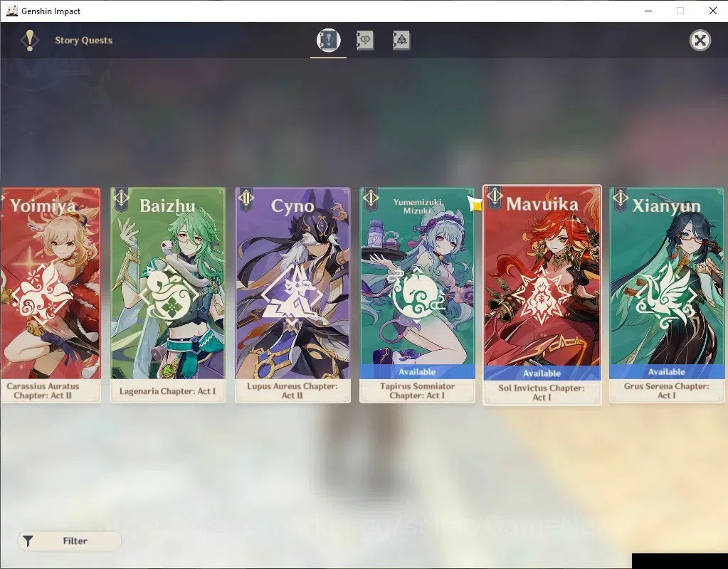728x569 pixels.
Task: Click the Mavuika name title
Action: [x=542, y=204]
